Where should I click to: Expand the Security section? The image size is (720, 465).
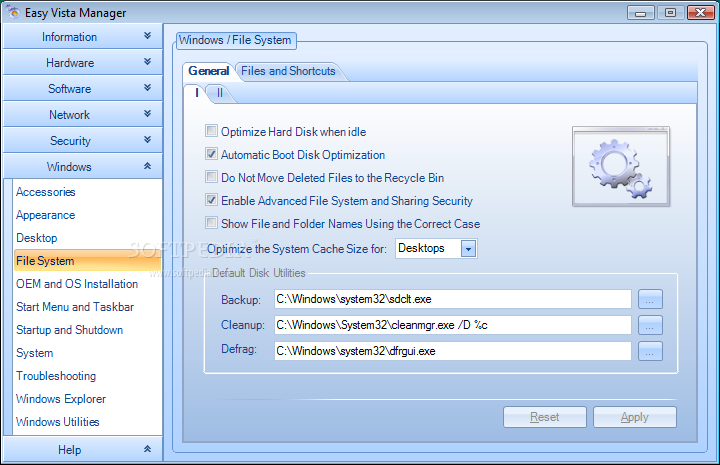pos(83,140)
